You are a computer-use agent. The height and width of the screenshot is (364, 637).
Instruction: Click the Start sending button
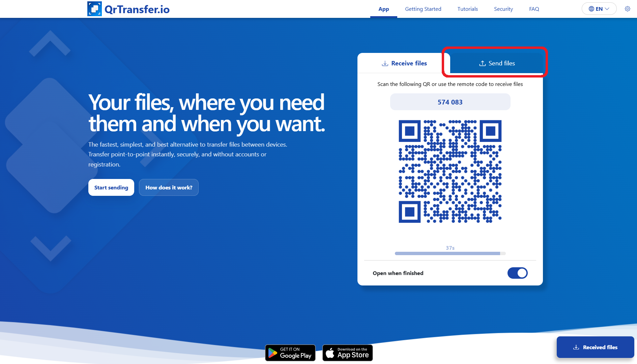111,187
